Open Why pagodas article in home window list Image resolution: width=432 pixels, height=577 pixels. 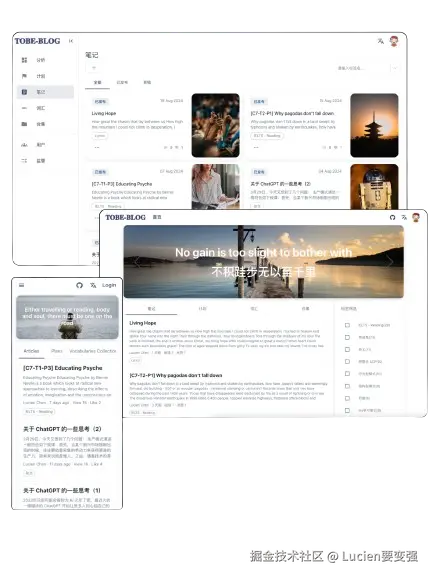176,375
